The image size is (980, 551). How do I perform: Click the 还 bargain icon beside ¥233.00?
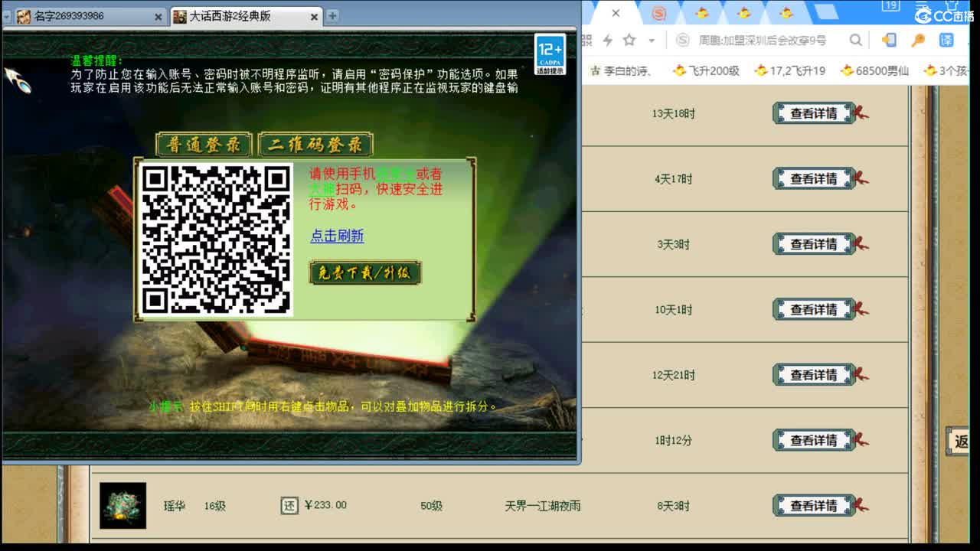point(289,506)
